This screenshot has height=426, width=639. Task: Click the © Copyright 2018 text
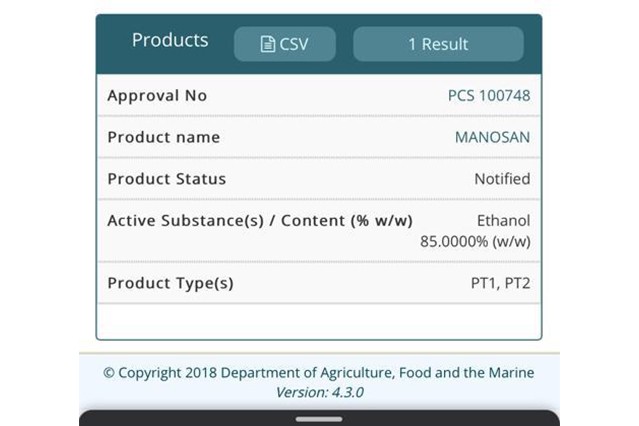click(x=160, y=373)
